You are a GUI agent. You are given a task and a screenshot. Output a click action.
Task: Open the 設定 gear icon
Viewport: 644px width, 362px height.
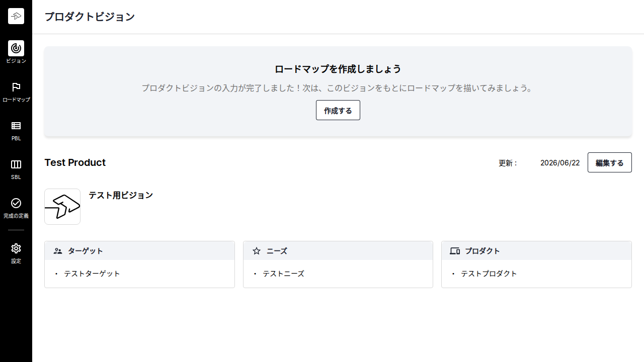pos(16,248)
